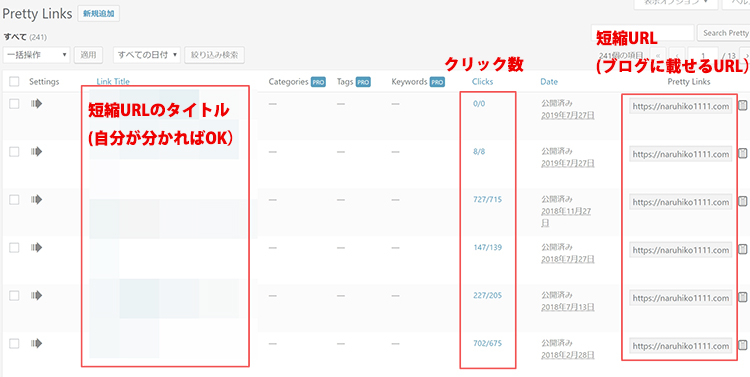Click the PRO badge beside Tags

click(x=363, y=82)
